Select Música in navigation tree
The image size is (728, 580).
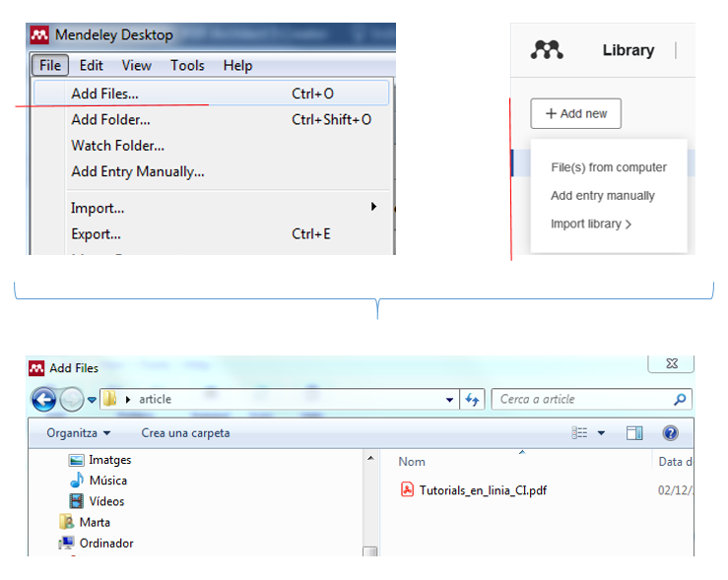pos(98,481)
